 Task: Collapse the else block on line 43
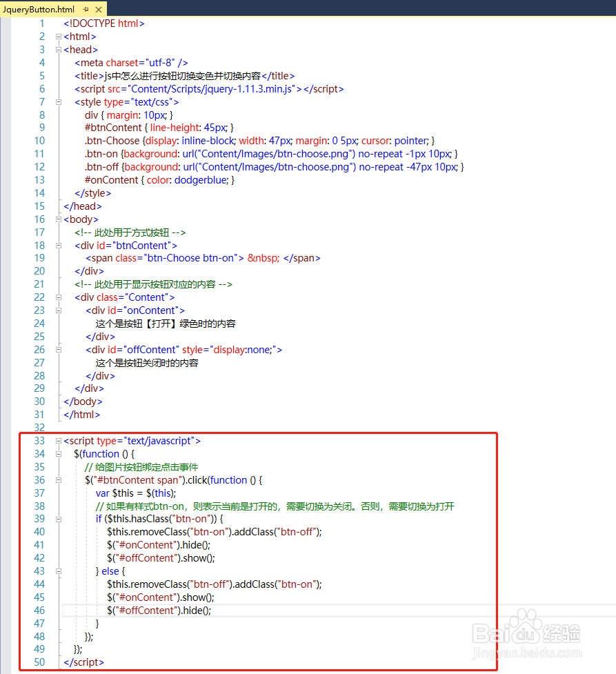pos(59,571)
